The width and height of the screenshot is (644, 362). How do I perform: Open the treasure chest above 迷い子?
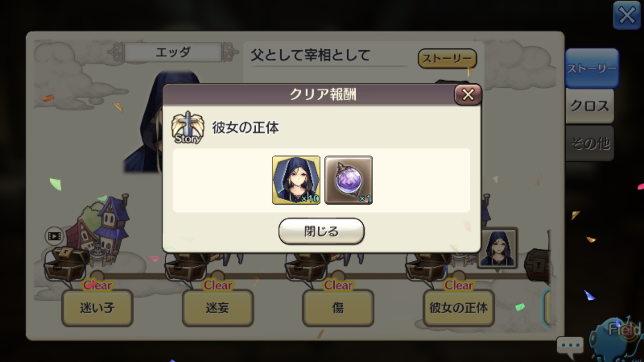click(x=67, y=264)
